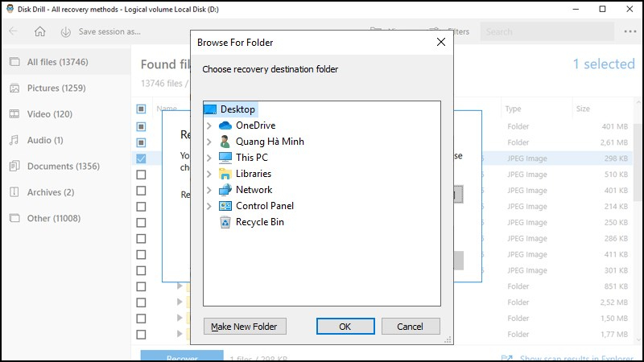The width and height of the screenshot is (644, 362).
Task: Select the Recycle Bin icon
Action: click(225, 222)
